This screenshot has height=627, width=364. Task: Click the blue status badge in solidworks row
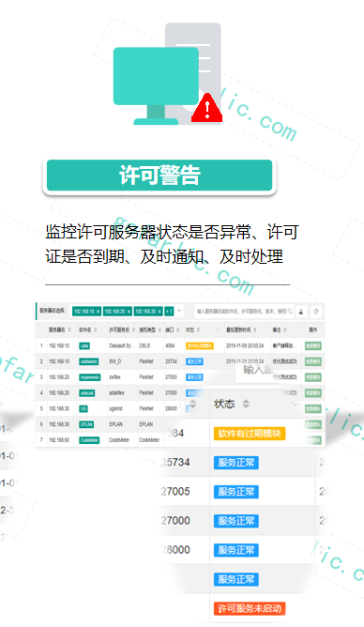[x=194, y=361]
